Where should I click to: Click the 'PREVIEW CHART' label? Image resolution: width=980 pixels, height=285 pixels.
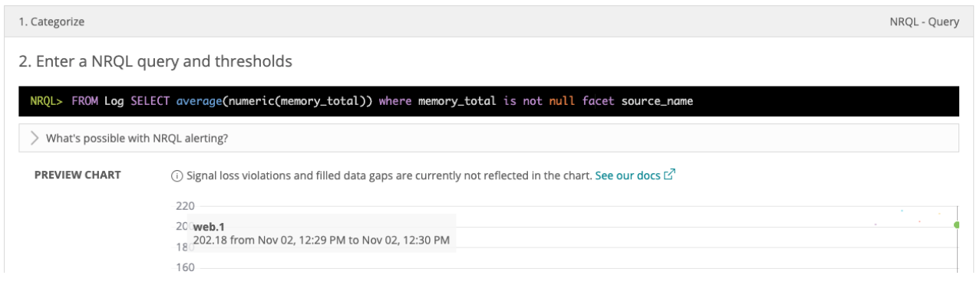(x=78, y=175)
